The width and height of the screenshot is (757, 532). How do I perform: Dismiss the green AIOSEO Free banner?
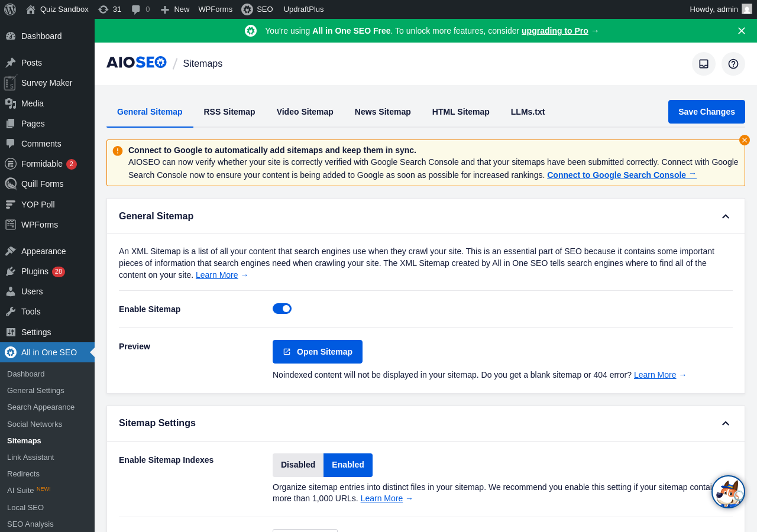tap(742, 31)
